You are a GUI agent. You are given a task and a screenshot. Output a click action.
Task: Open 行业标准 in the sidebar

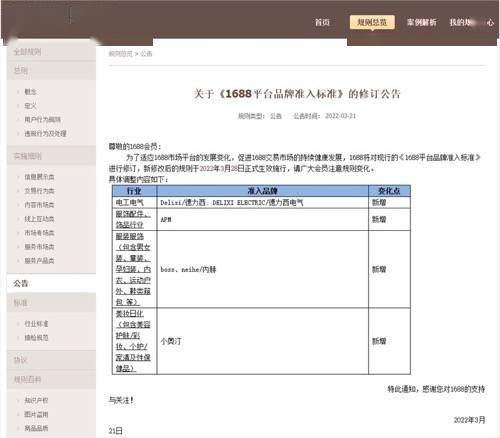[36, 324]
